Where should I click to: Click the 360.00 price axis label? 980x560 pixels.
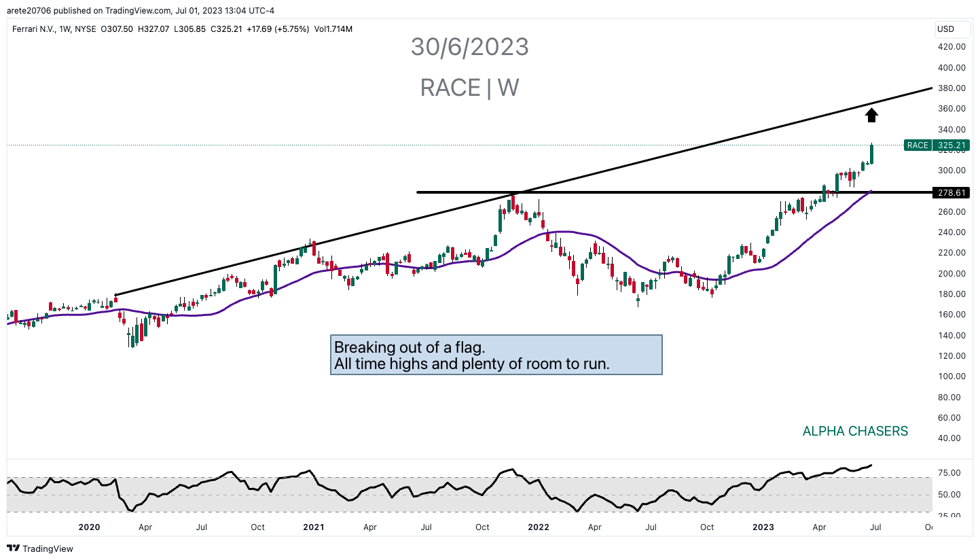click(x=951, y=109)
